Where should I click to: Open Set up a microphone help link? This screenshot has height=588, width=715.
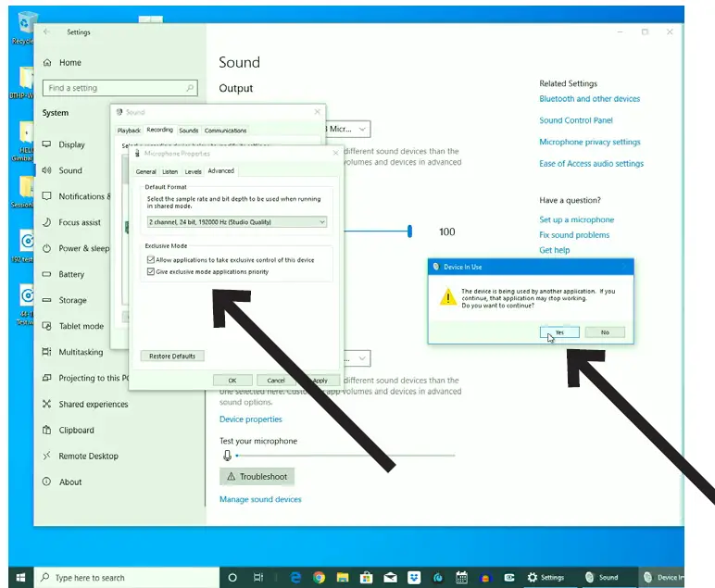(576, 219)
